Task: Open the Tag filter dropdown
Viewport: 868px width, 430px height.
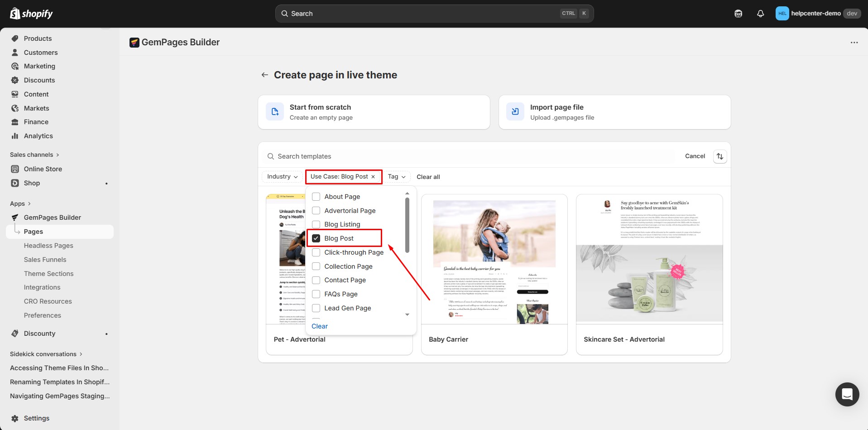Action: point(396,177)
